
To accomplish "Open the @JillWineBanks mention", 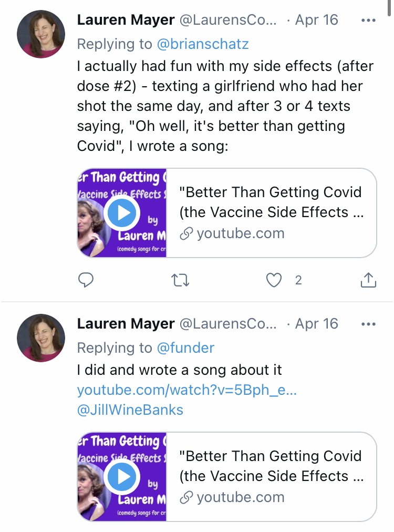I will click(130, 410).
